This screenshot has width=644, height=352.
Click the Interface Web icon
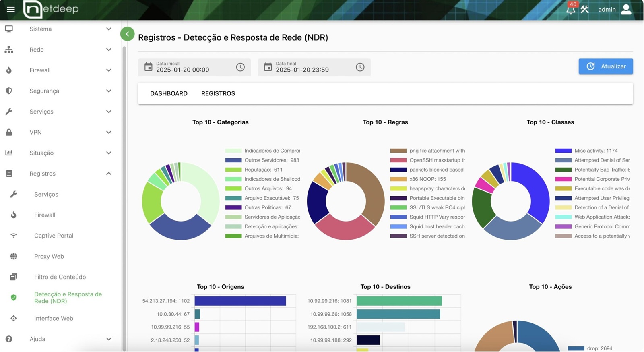[14, 318]
